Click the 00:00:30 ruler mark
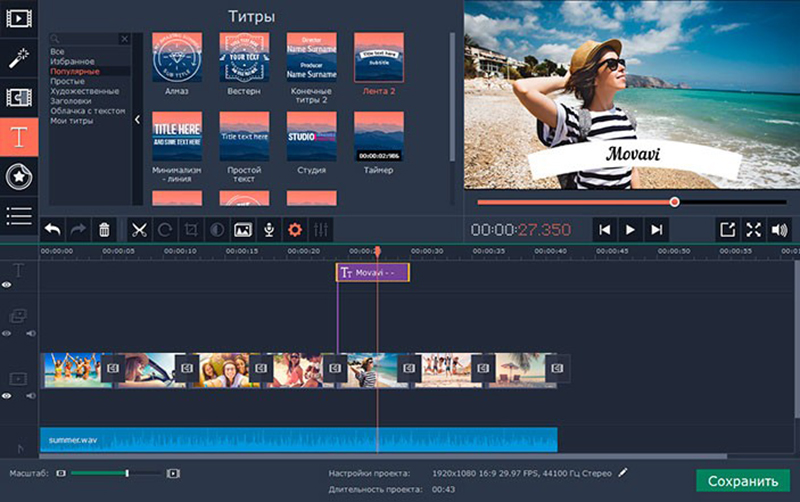This screenshot has height=502, width=800. point(427,251)
